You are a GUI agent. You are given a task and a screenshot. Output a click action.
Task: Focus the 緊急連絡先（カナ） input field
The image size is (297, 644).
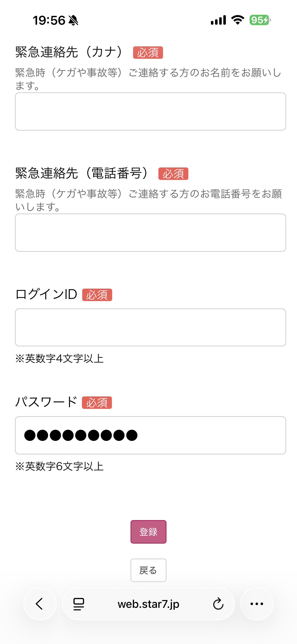pyautogui.click(x=151, y=111)
